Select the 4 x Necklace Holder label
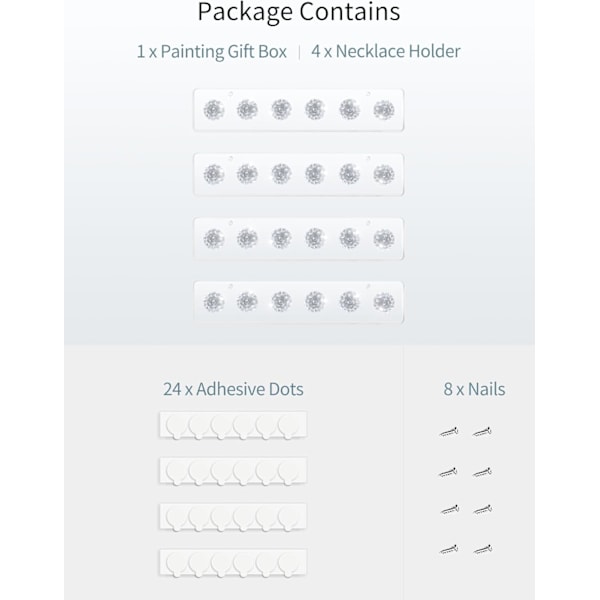 386,51
